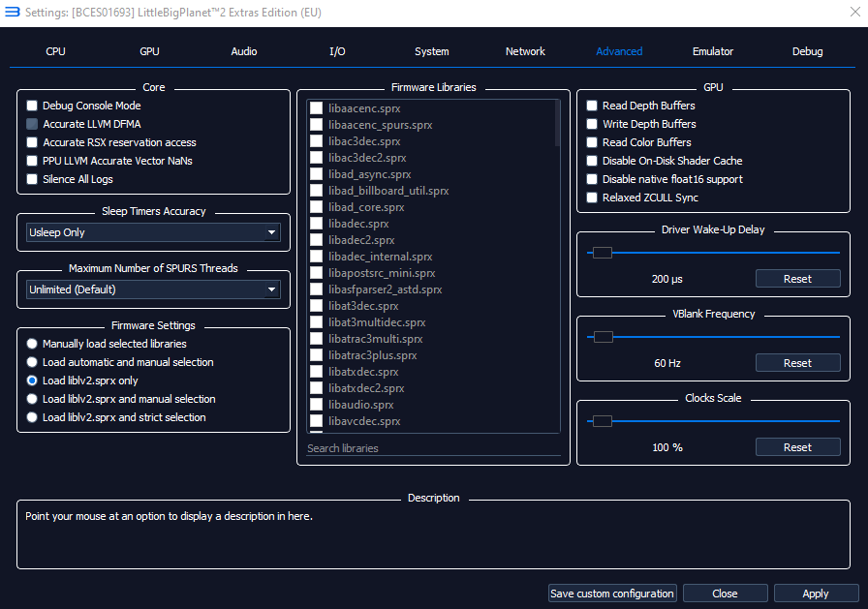Toggle Disable On-Disk Shader Cache
This screenshot has width=868, height=609.
(592, 161)
